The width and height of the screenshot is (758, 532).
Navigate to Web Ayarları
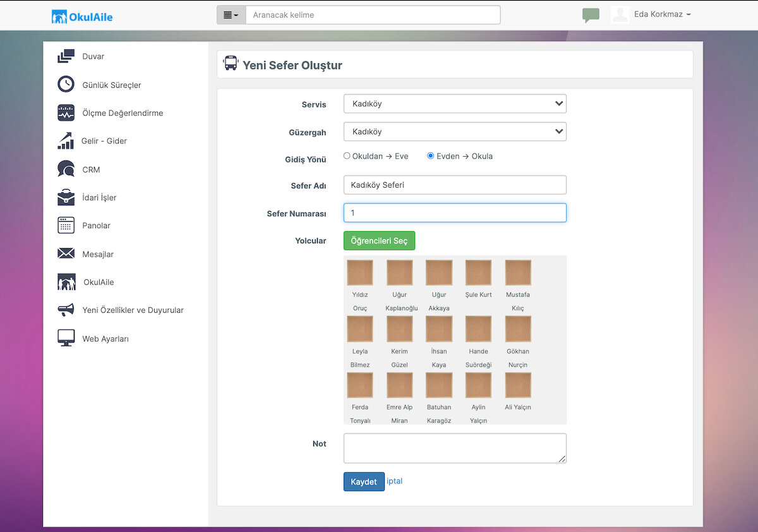point(105,339)
